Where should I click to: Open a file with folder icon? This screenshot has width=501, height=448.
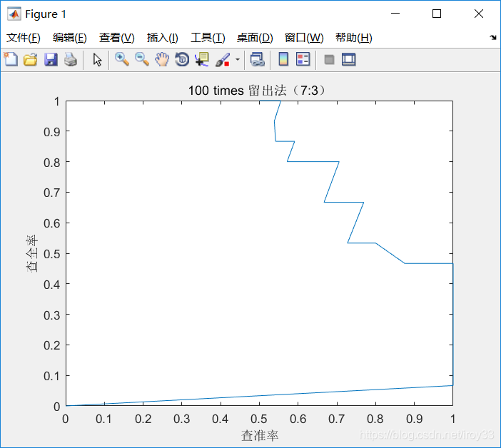pyautogui.click(x=31, y=60)
